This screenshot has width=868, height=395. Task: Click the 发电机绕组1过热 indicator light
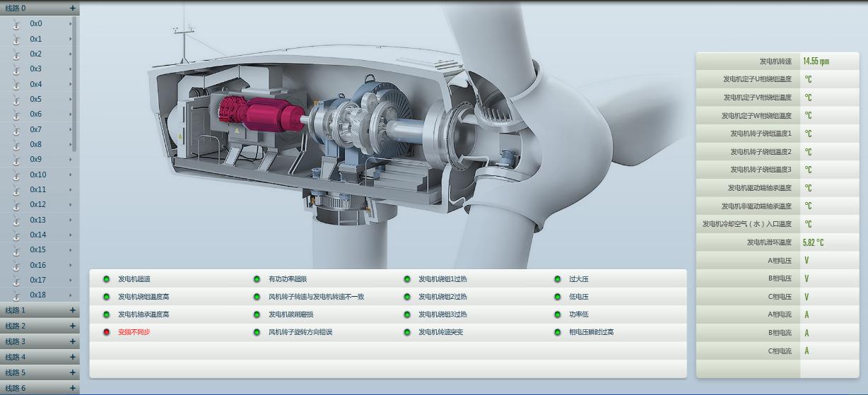[407, 279]
